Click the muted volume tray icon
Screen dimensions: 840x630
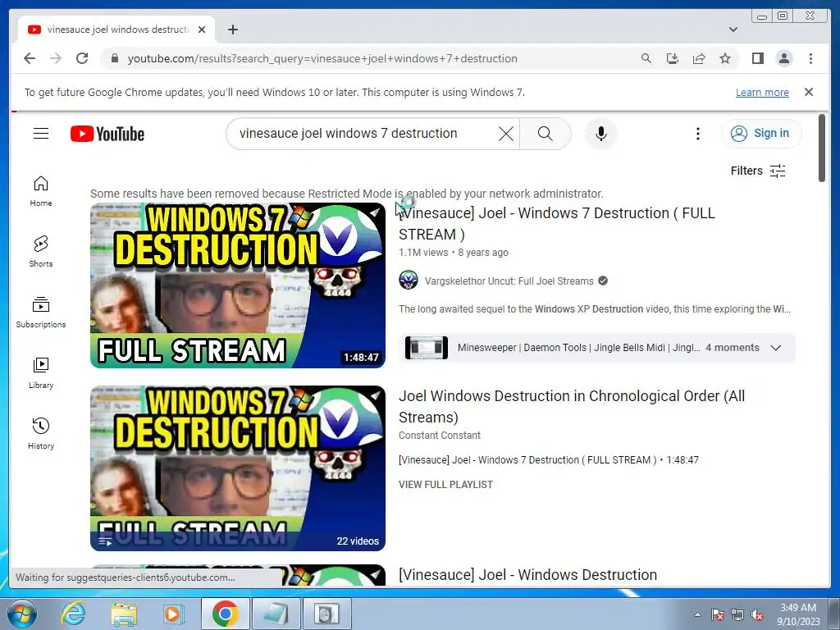pos(757,615)
